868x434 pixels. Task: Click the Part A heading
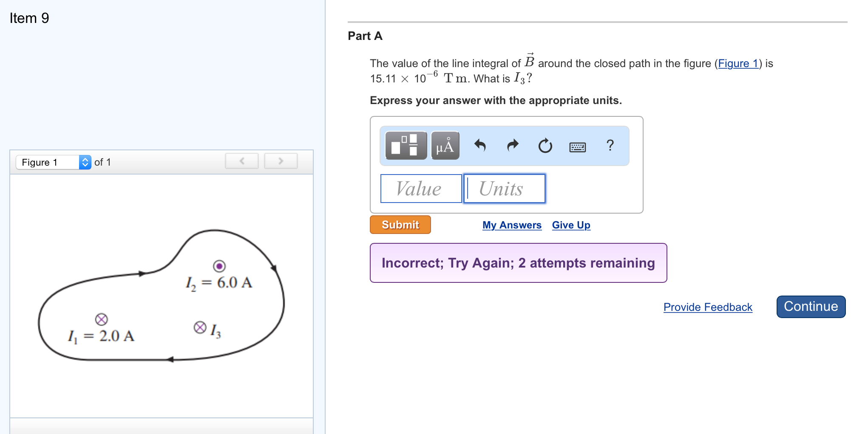(365, 36)
